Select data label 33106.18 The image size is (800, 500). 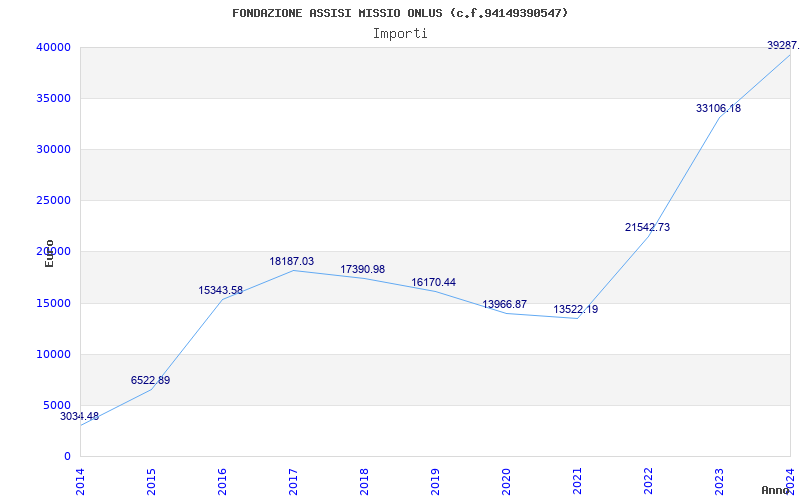[x=718, y=108]
